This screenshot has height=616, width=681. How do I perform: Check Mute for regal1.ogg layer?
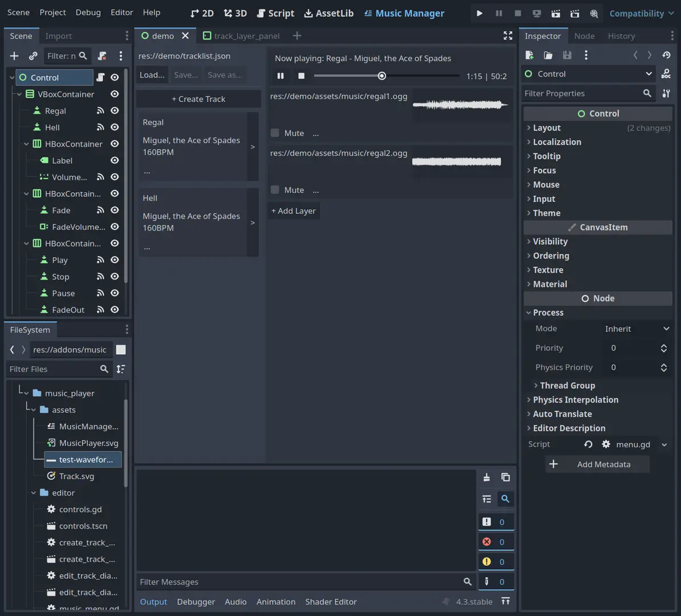[275, 133]
